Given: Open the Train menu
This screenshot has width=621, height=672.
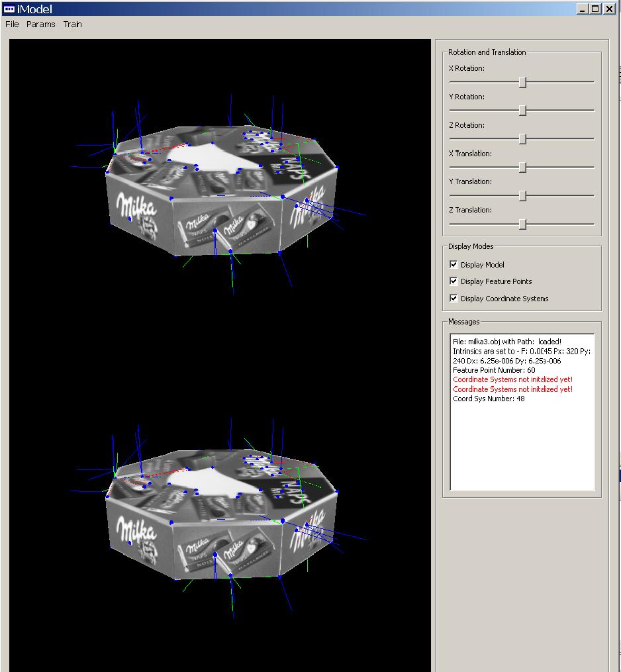Looking at the screenshot, I should [72, 24].
